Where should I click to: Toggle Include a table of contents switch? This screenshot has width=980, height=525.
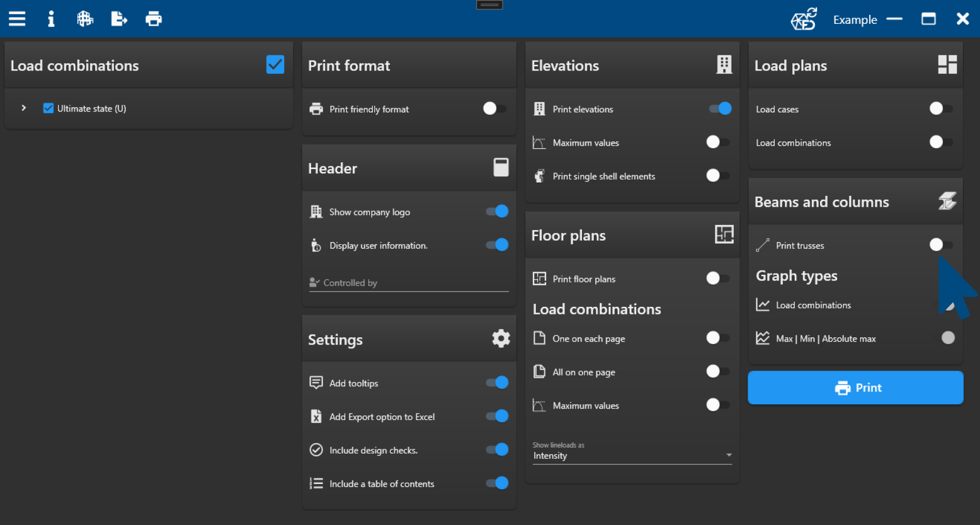point(497,483)
